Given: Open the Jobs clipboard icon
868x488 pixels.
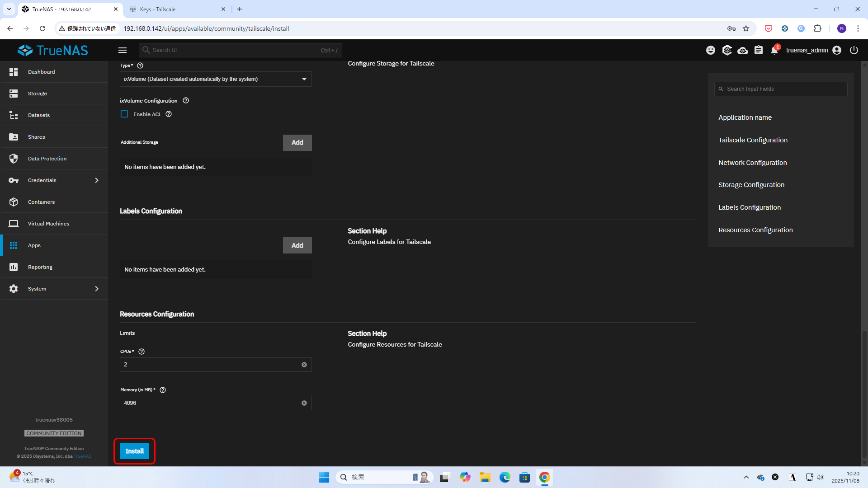Looking at the screenshot, I should coord(759,50).
